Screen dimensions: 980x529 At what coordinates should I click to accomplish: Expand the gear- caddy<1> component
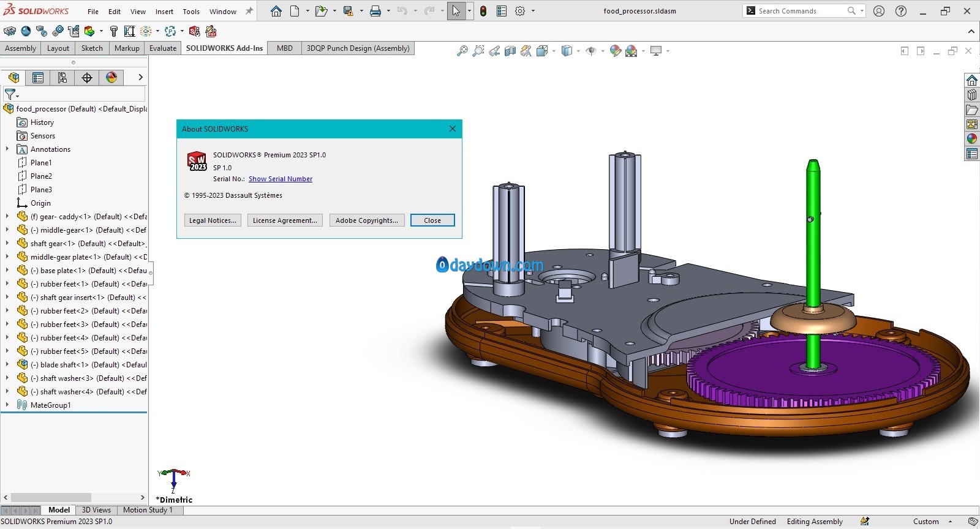pyautogui.click(x=7, y=216)
